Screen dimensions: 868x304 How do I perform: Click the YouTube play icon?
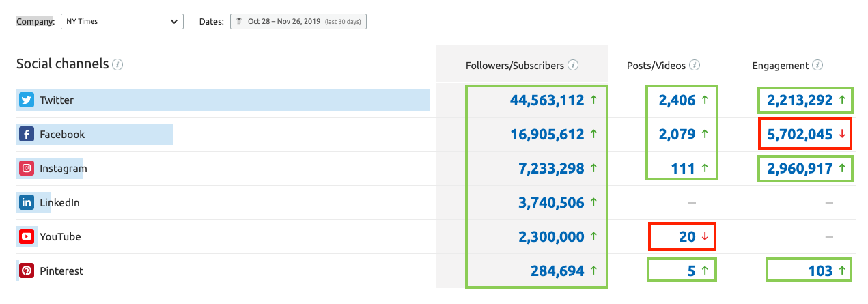pyautogui.click(x=27, y=237)
